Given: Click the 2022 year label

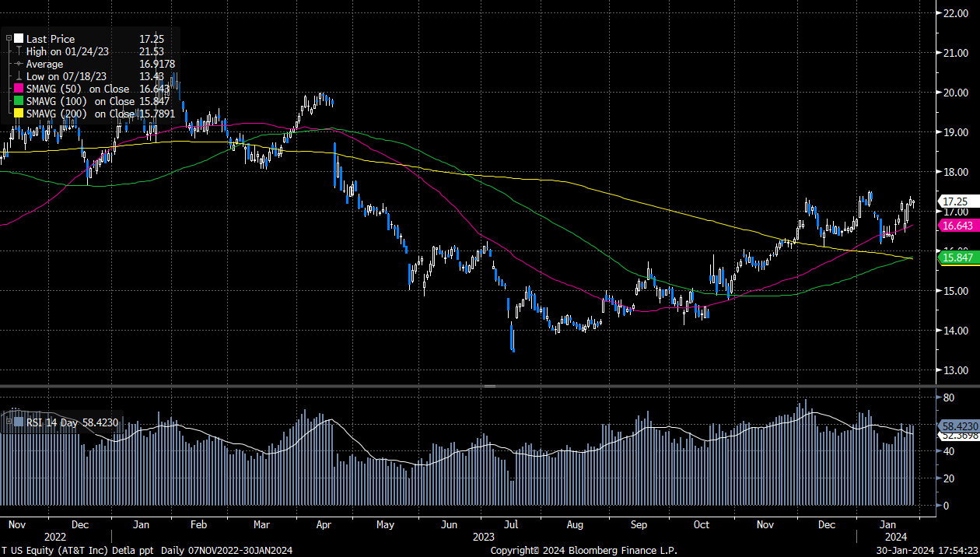Looking at the screenshot, I should (x=55, y=537).
